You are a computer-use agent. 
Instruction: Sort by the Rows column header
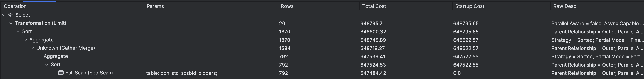(287, 6)
